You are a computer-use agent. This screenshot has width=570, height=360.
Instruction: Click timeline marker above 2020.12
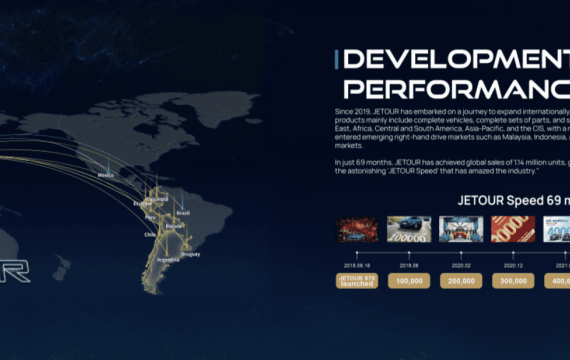513,252
